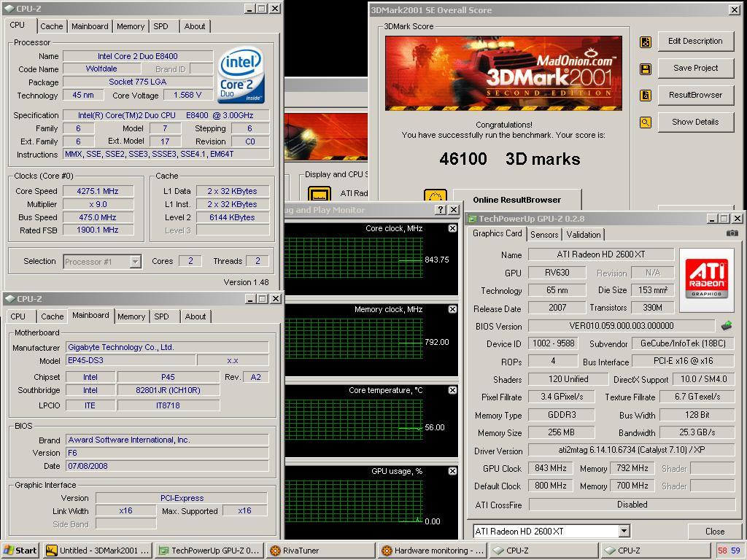
Task: Click the ATI CrossFire Disabled field
Action: 632,505
